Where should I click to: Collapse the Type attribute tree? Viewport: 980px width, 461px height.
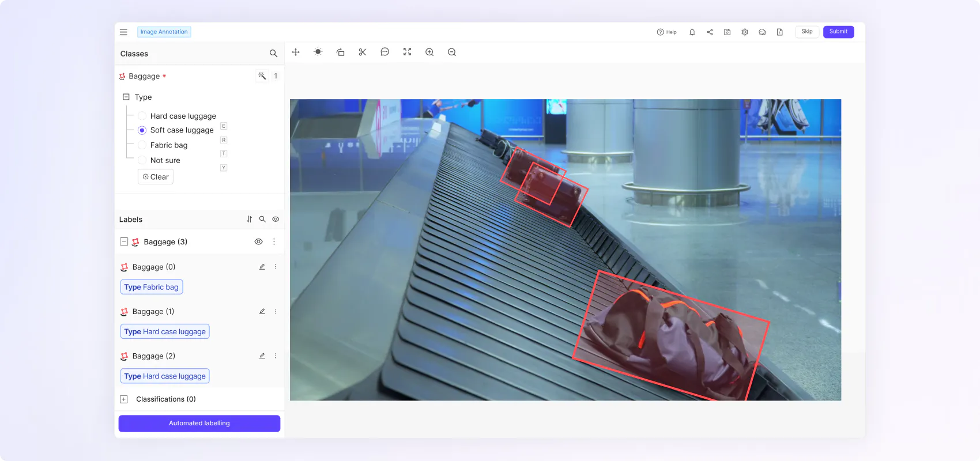coord(126,97)
